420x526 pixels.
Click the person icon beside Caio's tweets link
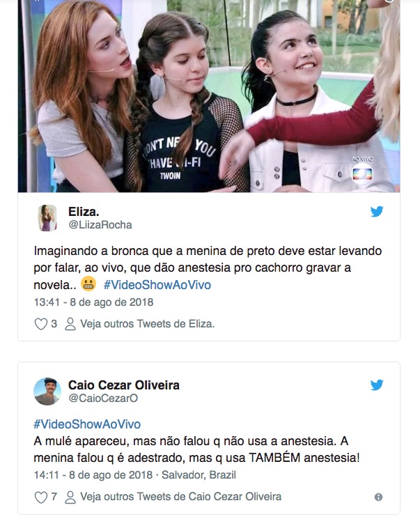point(70,497)
